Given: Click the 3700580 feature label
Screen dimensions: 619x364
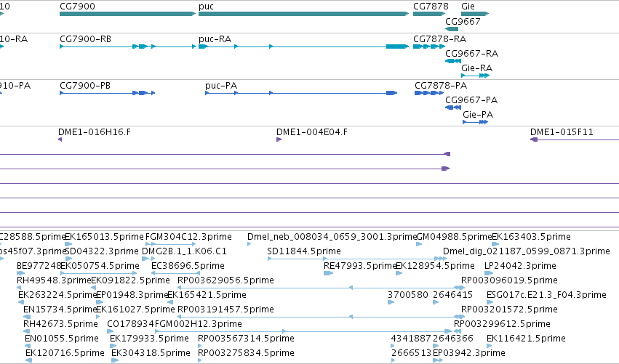Looking at the screenshot, I should [408, 295].
